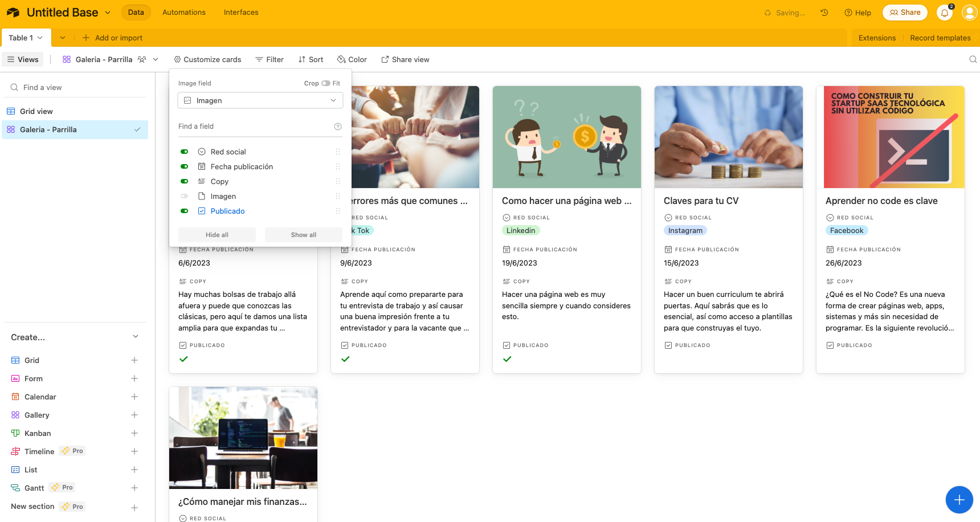Add a new section with plus icon
The image size is (980, 522).
134,507
